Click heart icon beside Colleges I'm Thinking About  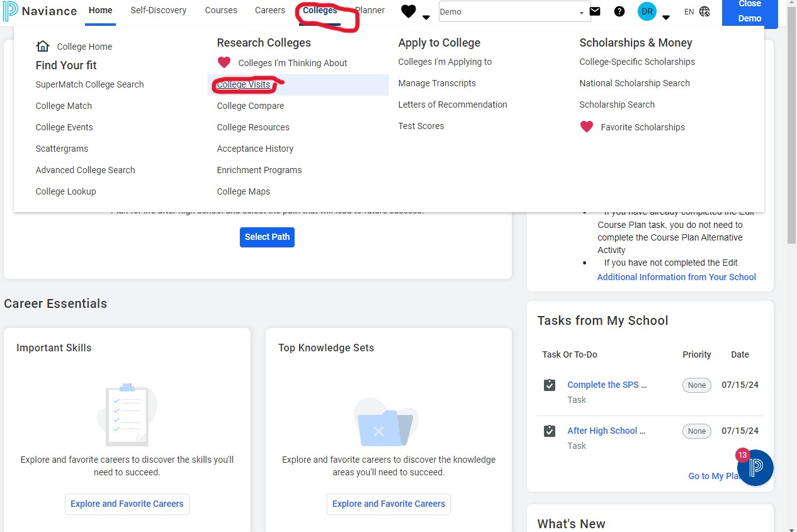click(x=224, y=62)
